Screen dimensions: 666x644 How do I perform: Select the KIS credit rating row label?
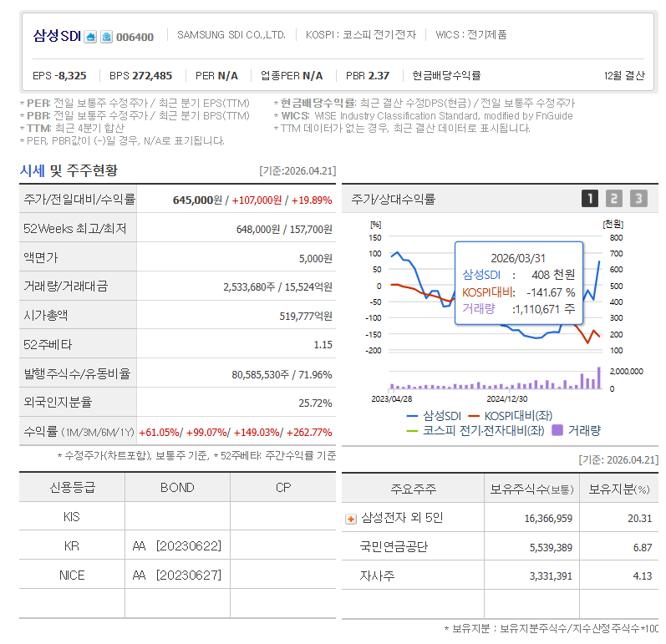pyautogui.click(x=72, y=517)
